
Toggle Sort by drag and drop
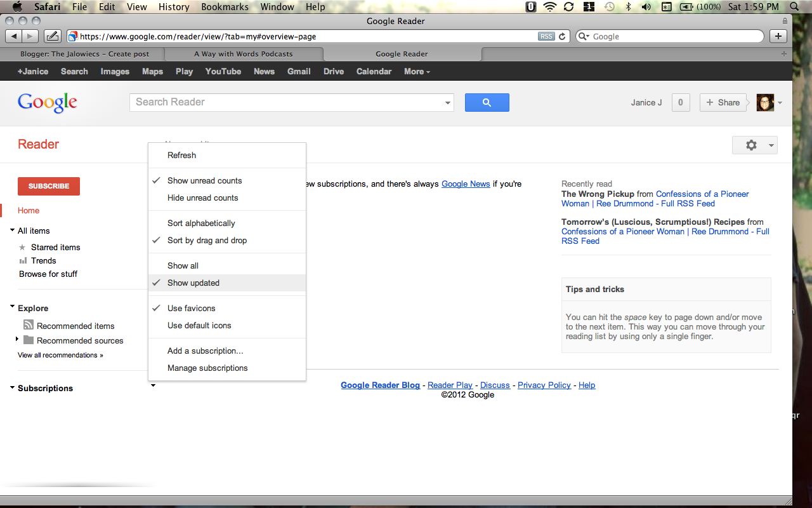(227, 240)
